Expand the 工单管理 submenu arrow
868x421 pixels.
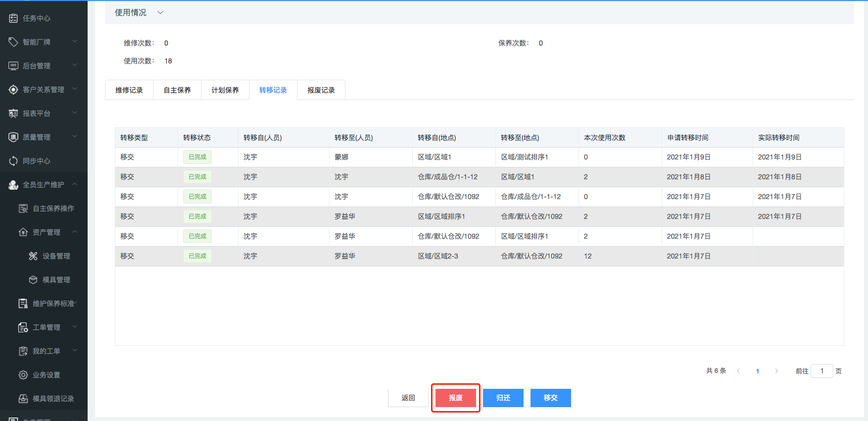pos(75,327)
